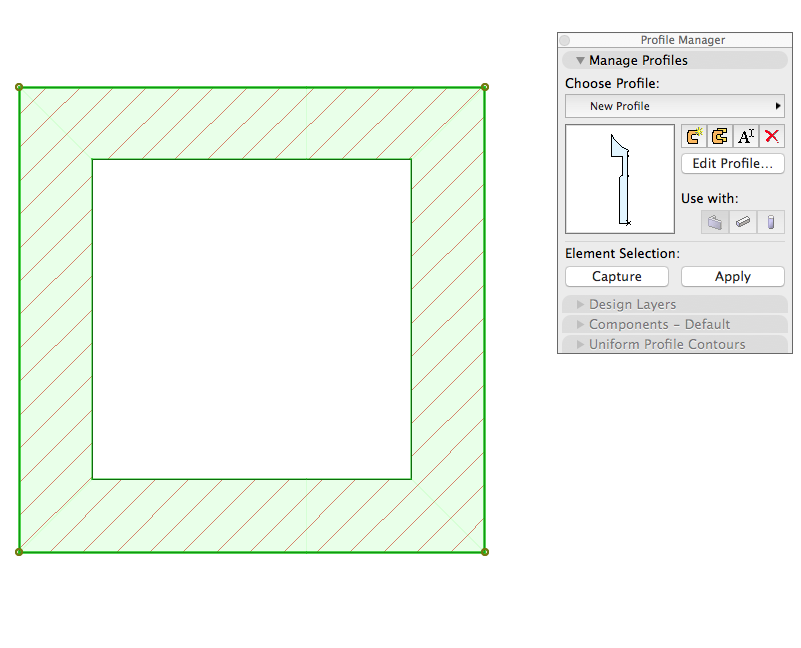Delete profile with red X icon
Viewport: 801px width, 648px height.
(772, 136)
